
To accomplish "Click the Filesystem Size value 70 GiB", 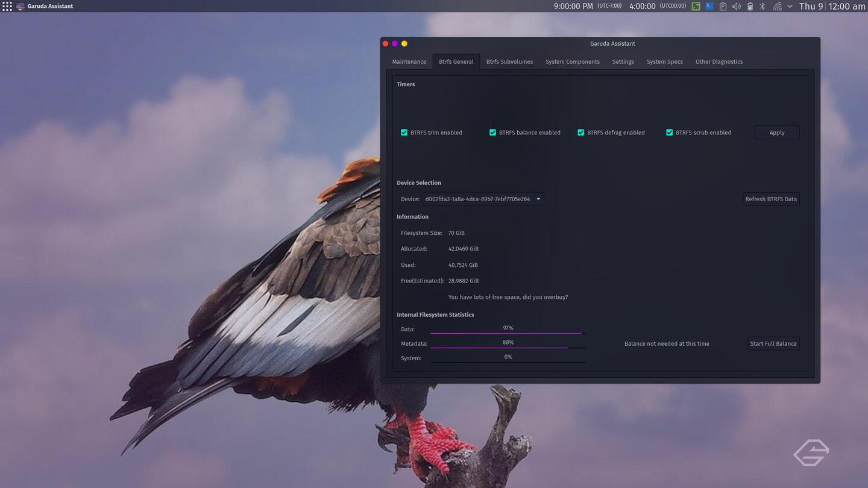I will [x=456, y=233].
